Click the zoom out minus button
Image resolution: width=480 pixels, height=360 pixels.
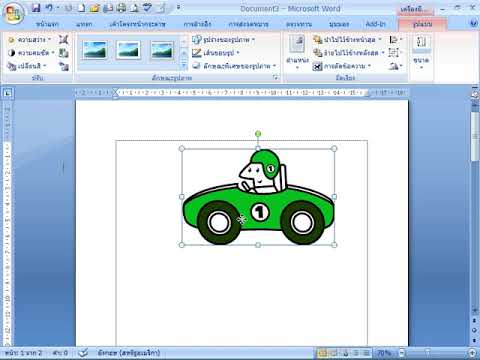402,353
